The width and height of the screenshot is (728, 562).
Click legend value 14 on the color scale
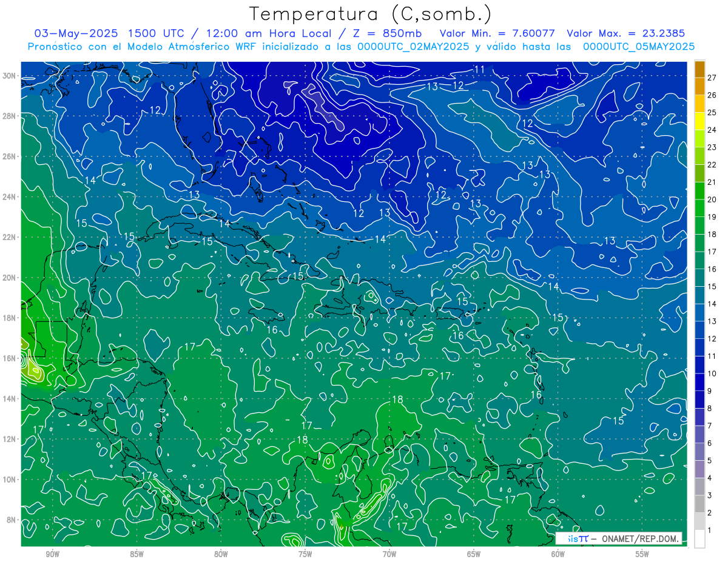click(x=712, y=304)
